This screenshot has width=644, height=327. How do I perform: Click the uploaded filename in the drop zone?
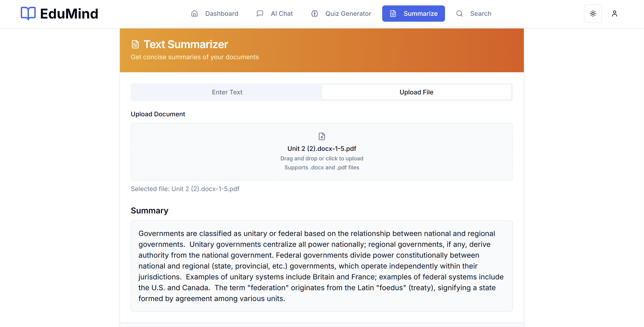[321, 149]
